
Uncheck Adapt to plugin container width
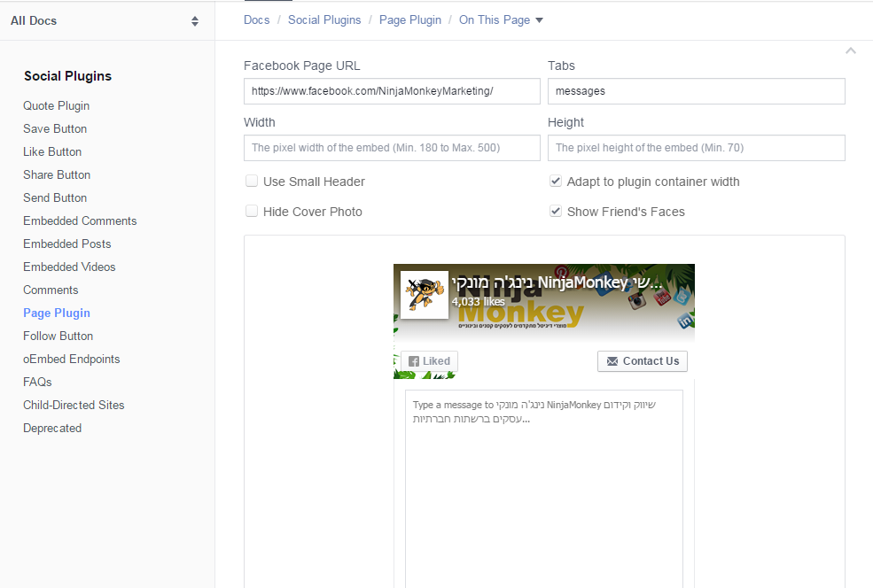[x=556, y=182]
